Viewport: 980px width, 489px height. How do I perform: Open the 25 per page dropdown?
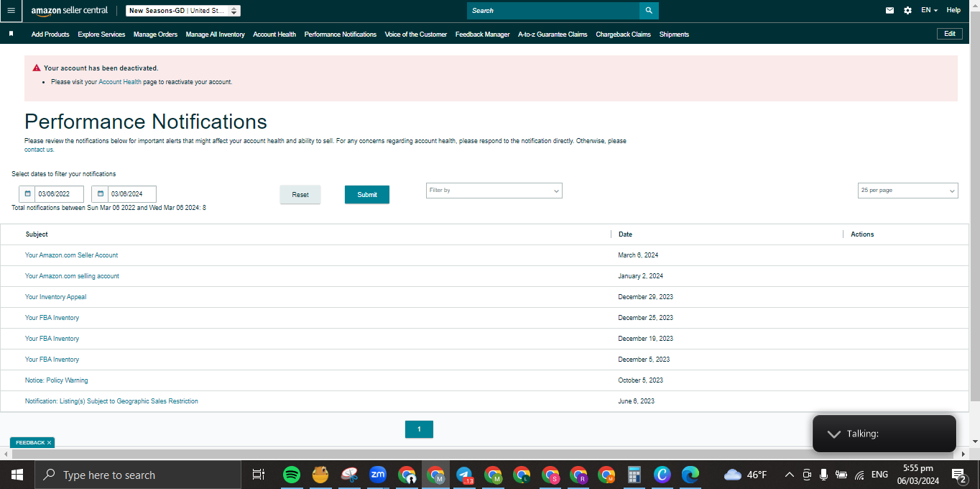click(908, 191)
